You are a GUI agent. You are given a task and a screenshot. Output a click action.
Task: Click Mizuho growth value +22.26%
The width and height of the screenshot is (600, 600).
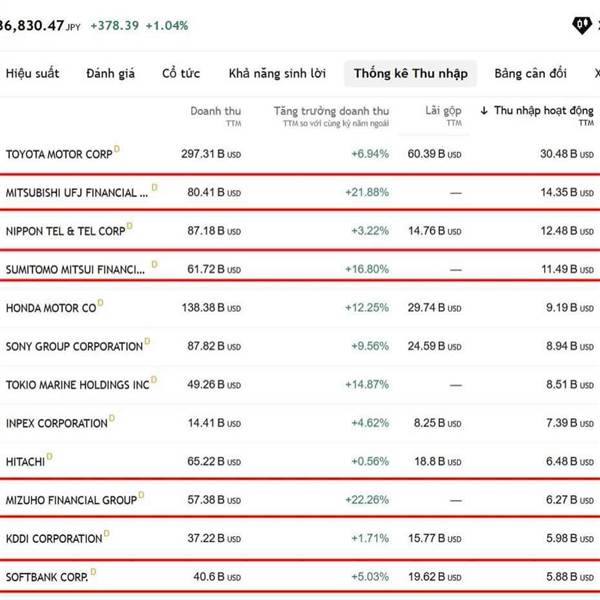pos(367,500)
